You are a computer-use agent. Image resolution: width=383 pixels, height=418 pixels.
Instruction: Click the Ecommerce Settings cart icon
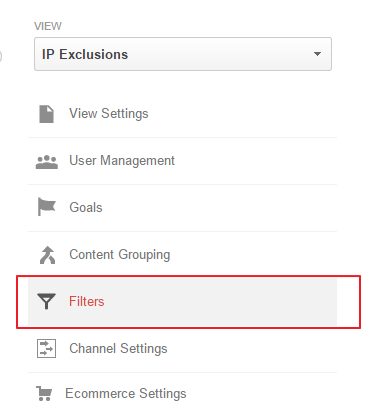click(x=44, y=393)
